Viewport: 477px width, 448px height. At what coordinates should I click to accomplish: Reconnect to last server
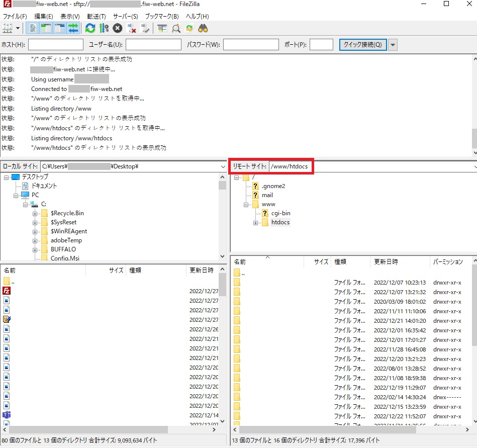pyautogui.click(x=145, y=29)
